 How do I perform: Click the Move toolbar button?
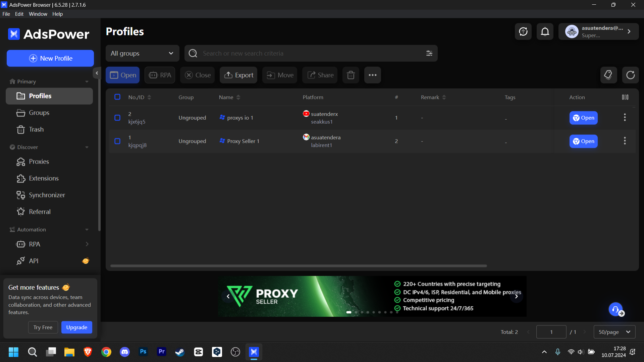(280, 75)
